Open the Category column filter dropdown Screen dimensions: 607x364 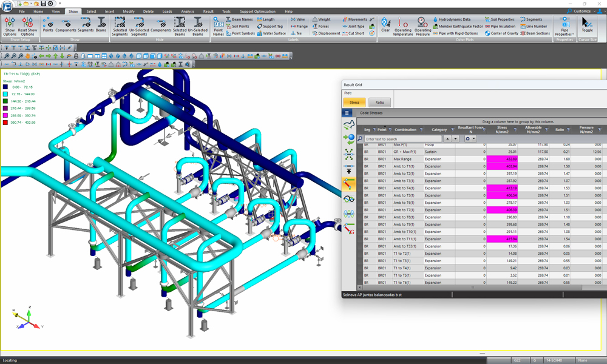point(452,130)
